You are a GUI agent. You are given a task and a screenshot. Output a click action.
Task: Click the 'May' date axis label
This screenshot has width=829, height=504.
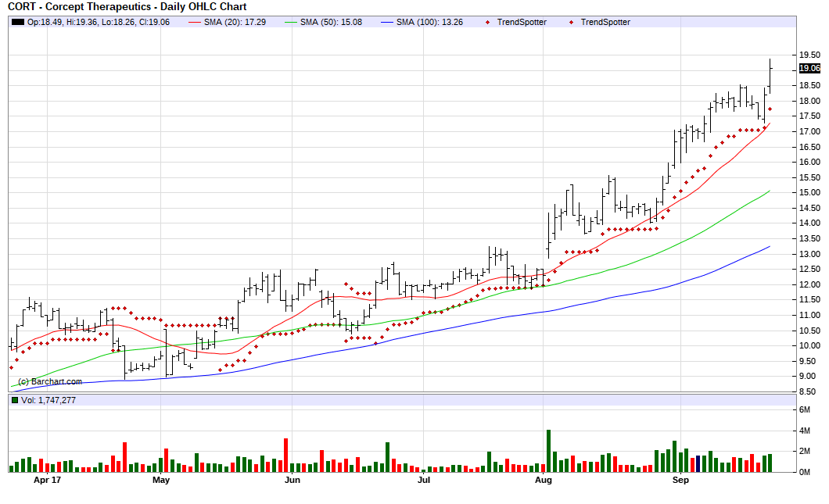coord(161,481)
